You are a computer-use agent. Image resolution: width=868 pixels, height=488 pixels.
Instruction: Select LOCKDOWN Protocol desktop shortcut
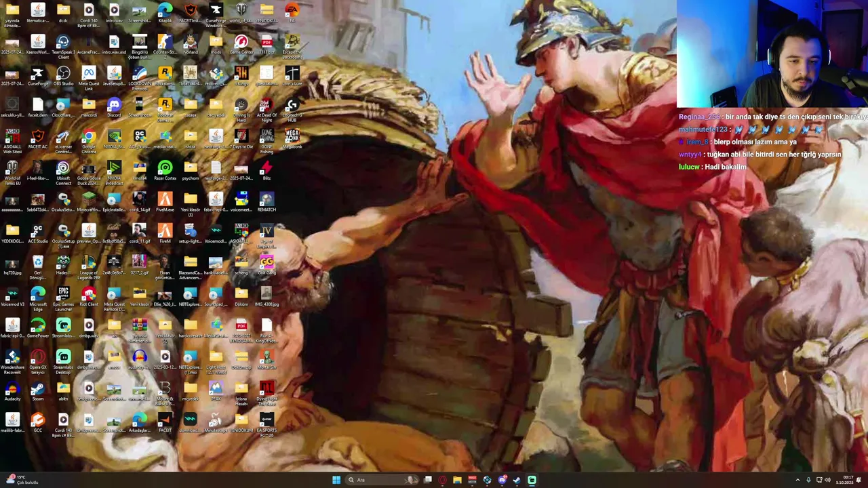point(139,79)
